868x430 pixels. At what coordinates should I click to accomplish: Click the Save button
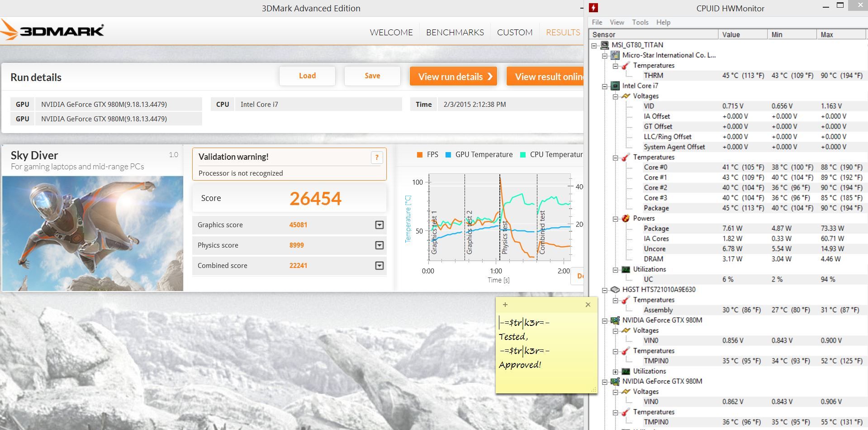pyautogui.click(x=372, y=76)
